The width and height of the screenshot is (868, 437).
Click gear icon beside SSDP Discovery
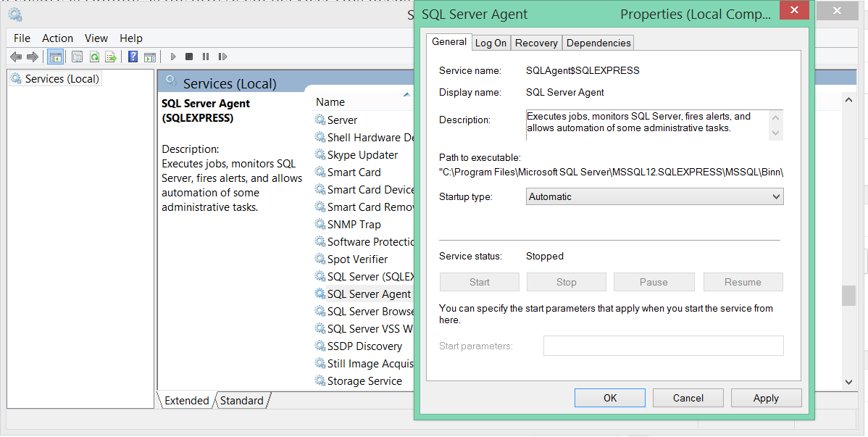[x=320, y=346]
